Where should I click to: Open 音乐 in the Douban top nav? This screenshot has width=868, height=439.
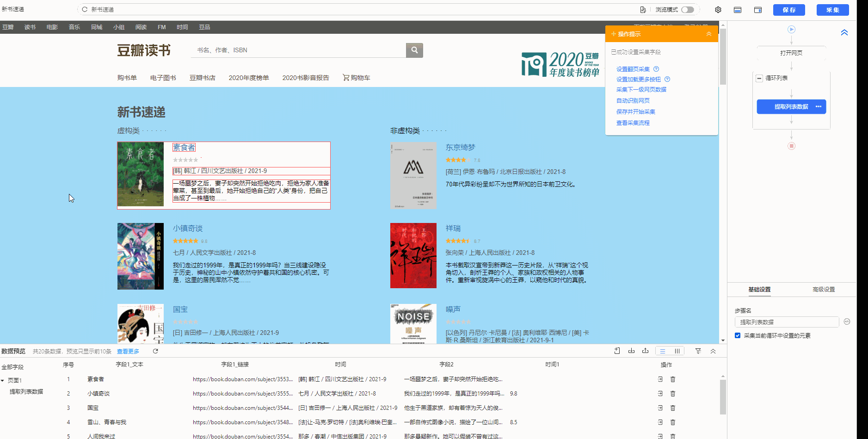pos(74,27)
